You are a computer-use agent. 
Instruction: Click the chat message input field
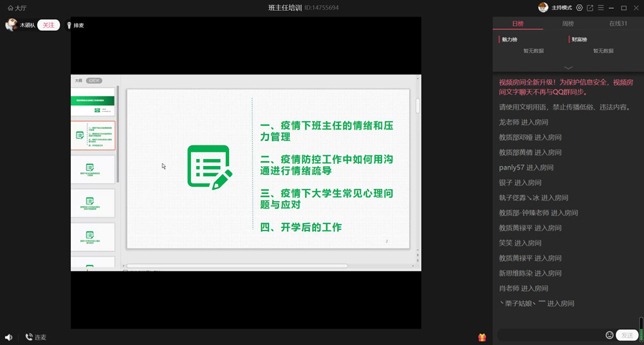(x=551, y=335)
